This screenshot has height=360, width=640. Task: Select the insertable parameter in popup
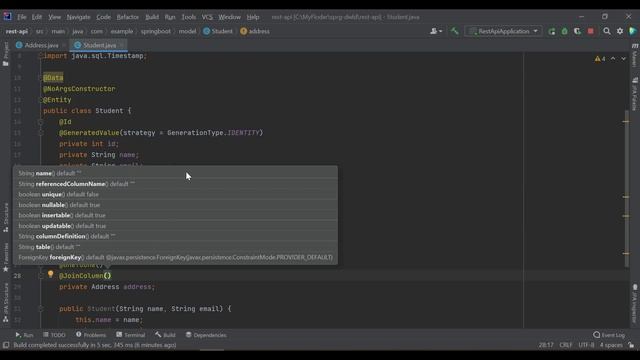[x=175, y=215]
